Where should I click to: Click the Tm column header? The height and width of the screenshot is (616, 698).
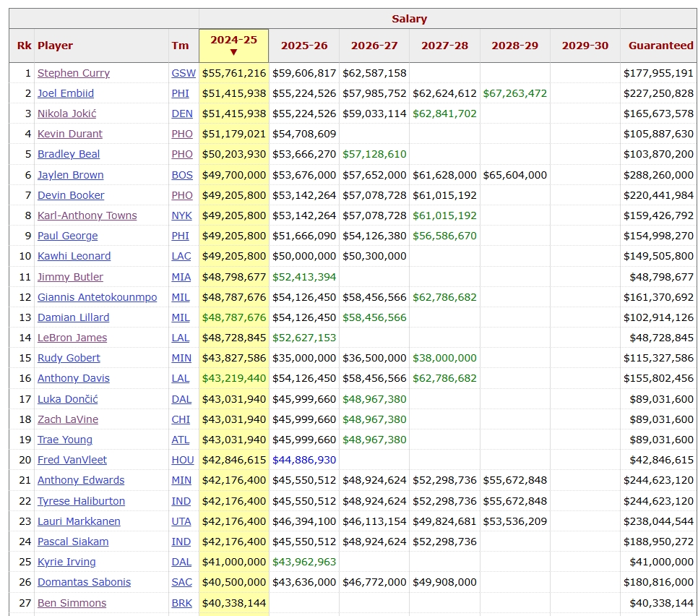coord(180,46)
